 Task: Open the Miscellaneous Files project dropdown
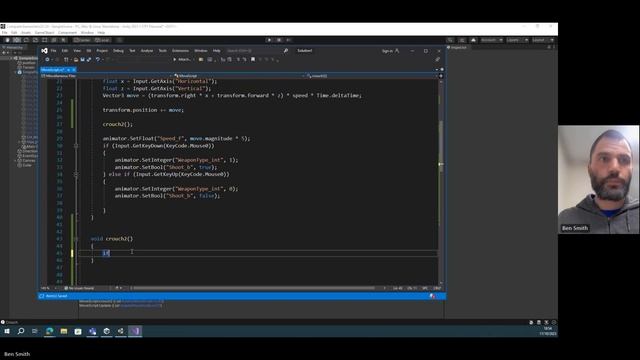pos(106,76)
